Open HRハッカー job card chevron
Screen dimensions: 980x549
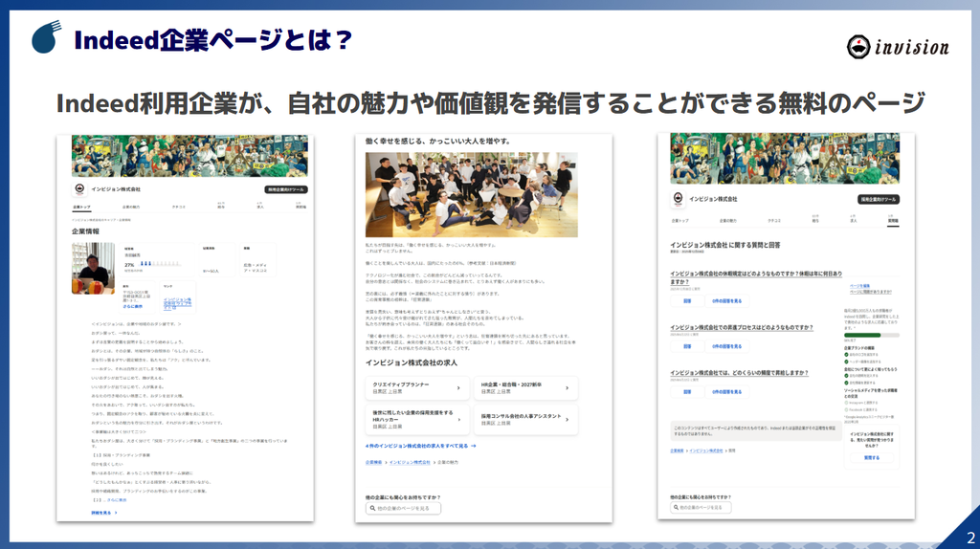458,419
